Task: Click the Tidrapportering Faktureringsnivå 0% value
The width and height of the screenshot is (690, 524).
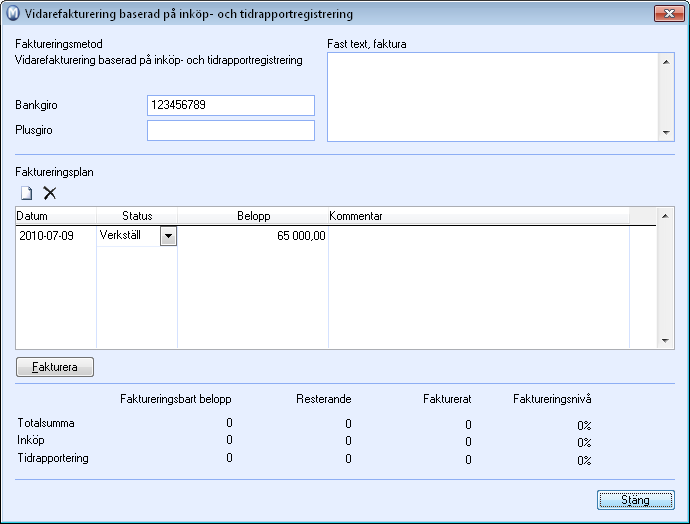Action: coord(584,461)
